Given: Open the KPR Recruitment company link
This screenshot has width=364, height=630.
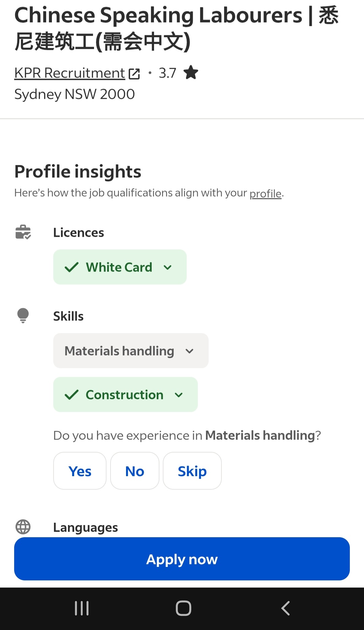Looking at the screenshot, I should point(69,73).
